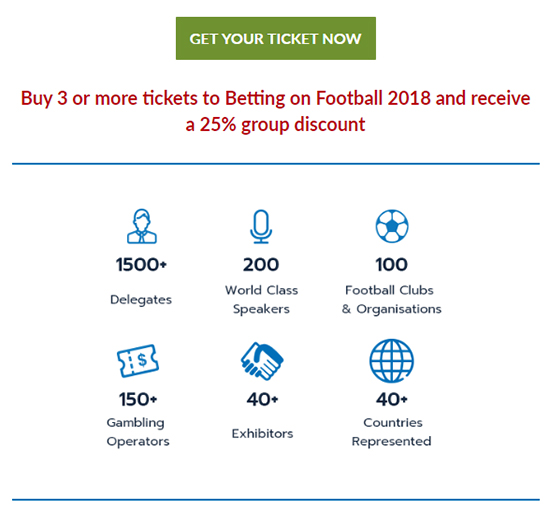Image resolution: width=550 pixels, height=525 pixels.
Task: Click the football soccer ball icon
Action: pos(392,226)
